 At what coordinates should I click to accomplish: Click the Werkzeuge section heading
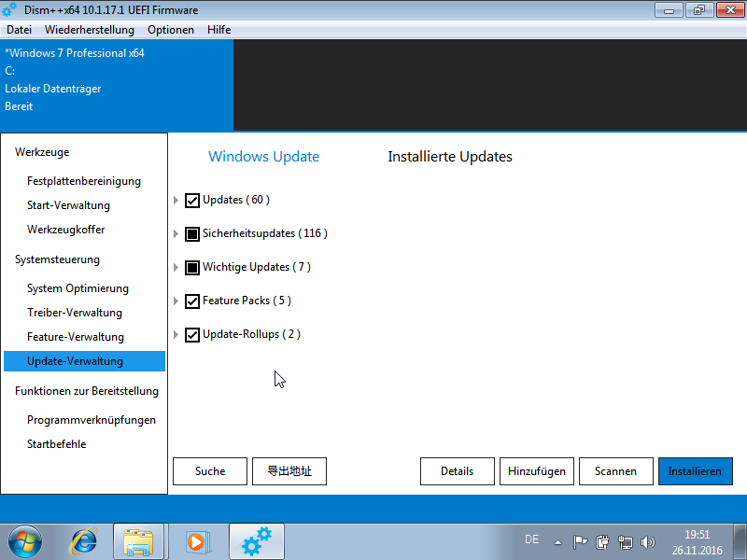tap(42, 152)
